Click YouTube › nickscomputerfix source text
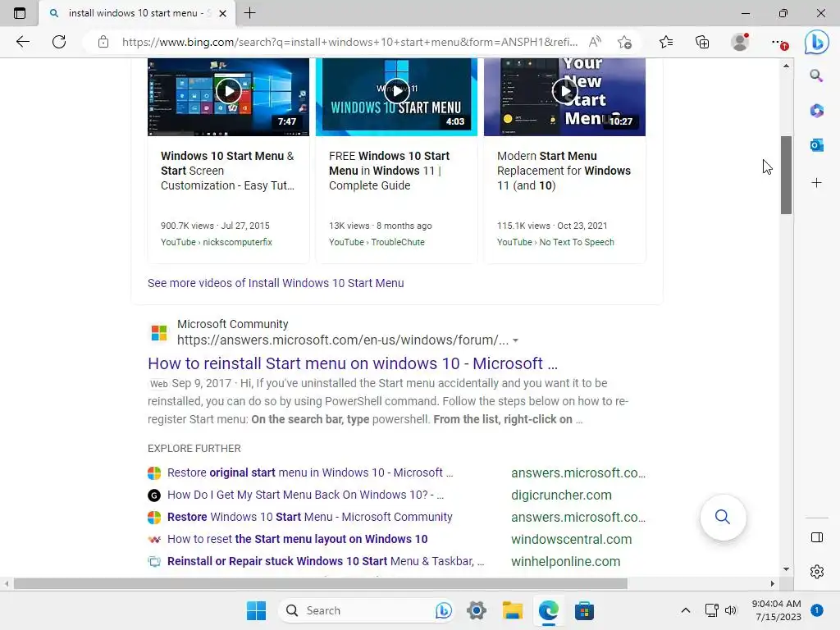 click(217, 242)
